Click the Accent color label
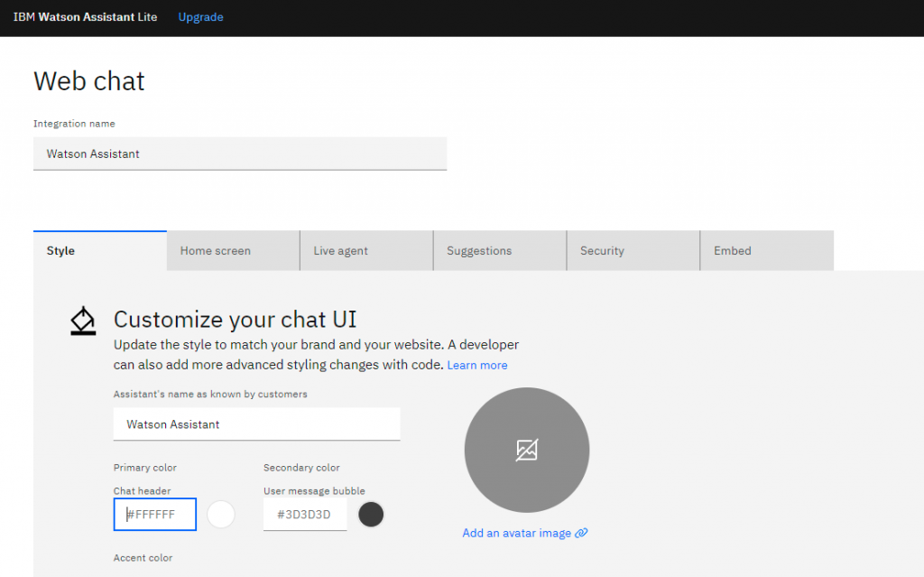Screen dimensions: 924x577 [143, 557]
